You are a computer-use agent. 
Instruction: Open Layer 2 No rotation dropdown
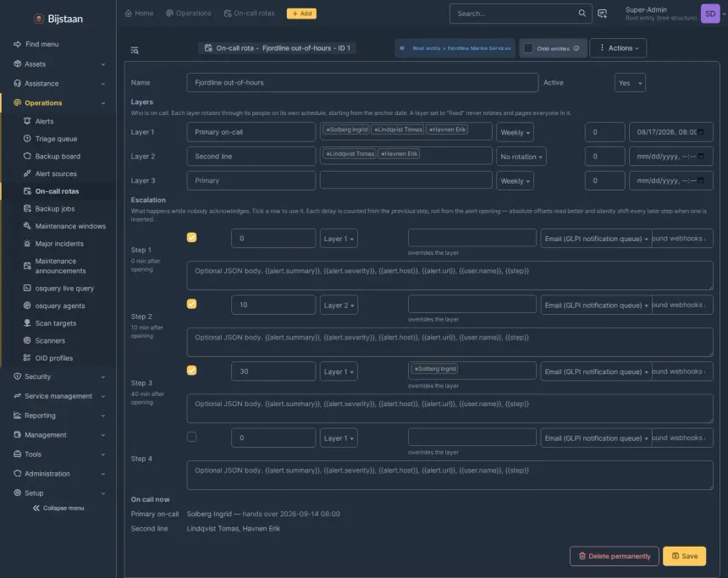(521, 157)
